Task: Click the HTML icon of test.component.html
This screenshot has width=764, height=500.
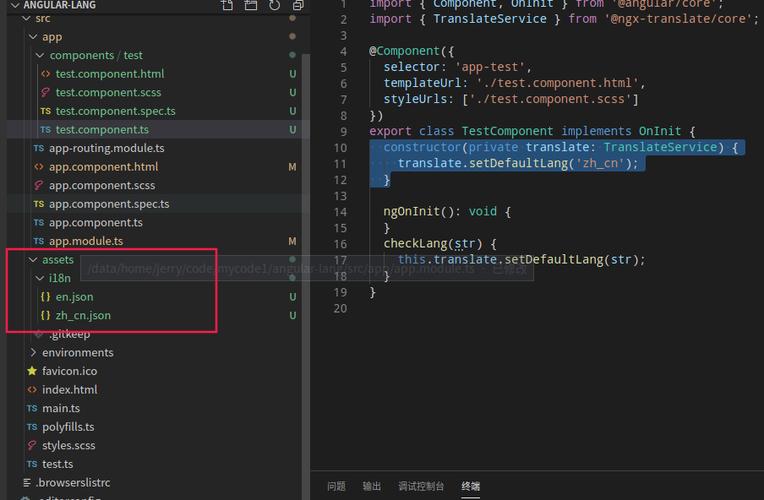Action: tap(45, 74)
